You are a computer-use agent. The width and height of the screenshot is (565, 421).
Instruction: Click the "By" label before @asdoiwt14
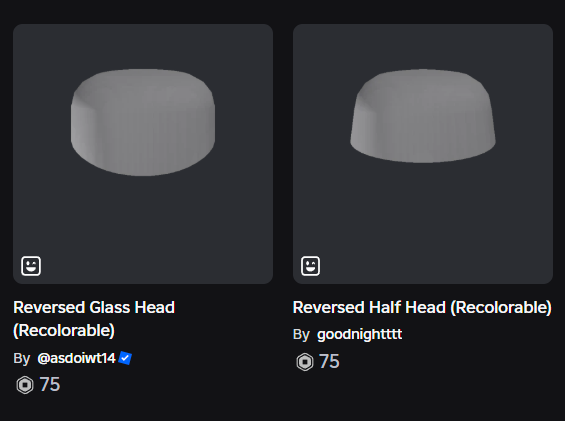[x=22, y=359]
